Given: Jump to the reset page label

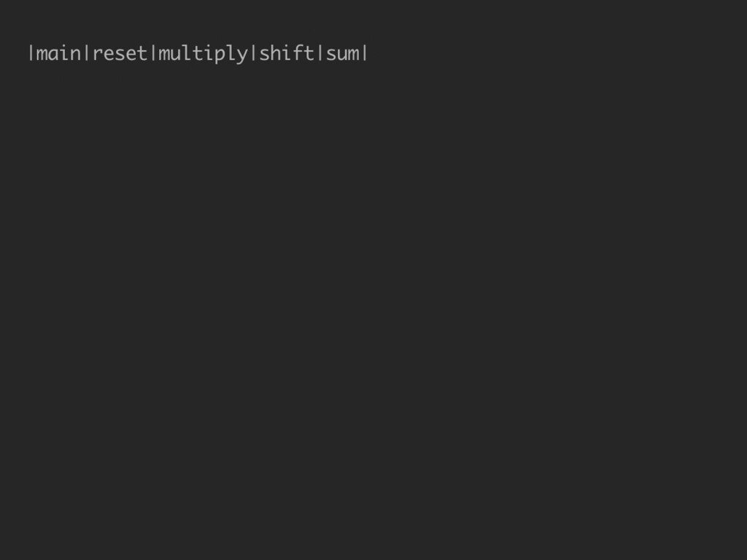Looking at the screenshot, I should coord(120,53).
